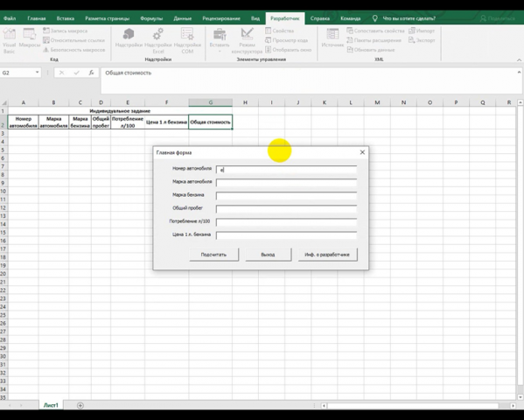Click Сопоставить свойства

tap(375, 31)
